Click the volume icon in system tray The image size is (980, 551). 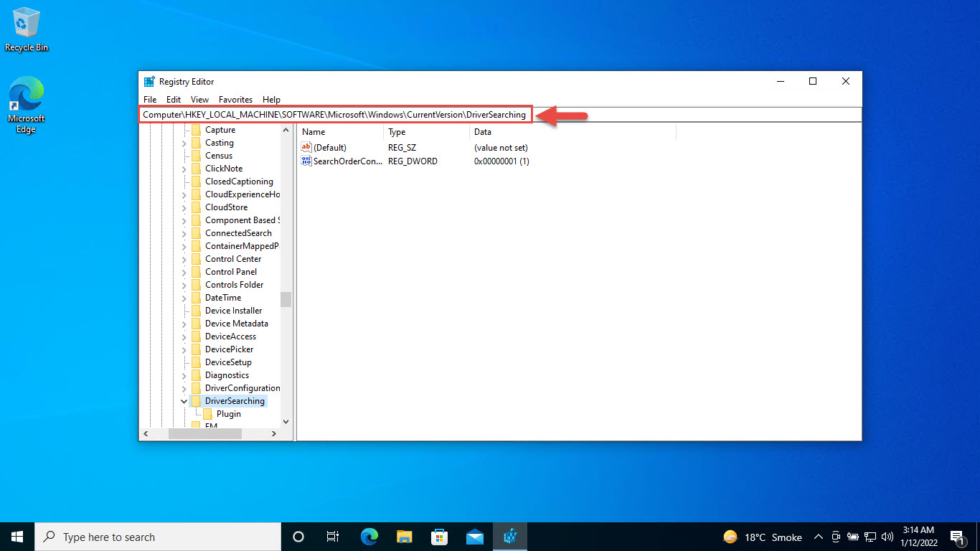coord(887,537)
